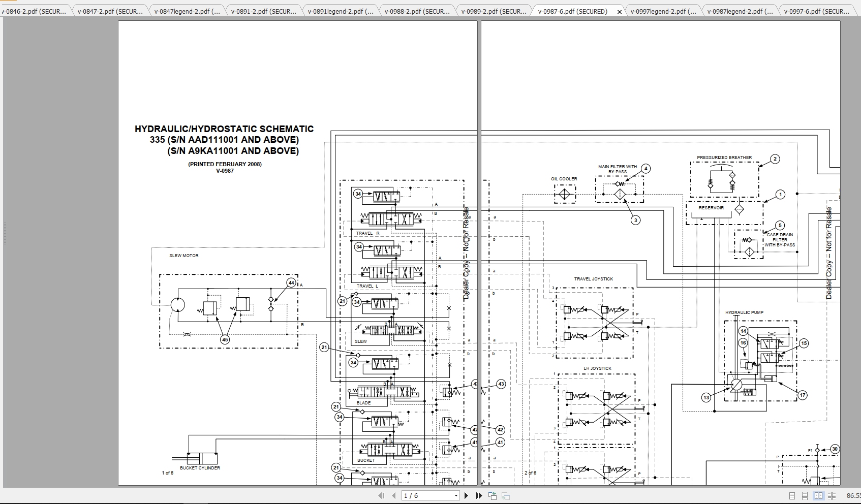Image resolution: width=861 pixels, height=504 pixels.
Task: Select the continuous scrolling view icon
Action: [x=805, y=495]
